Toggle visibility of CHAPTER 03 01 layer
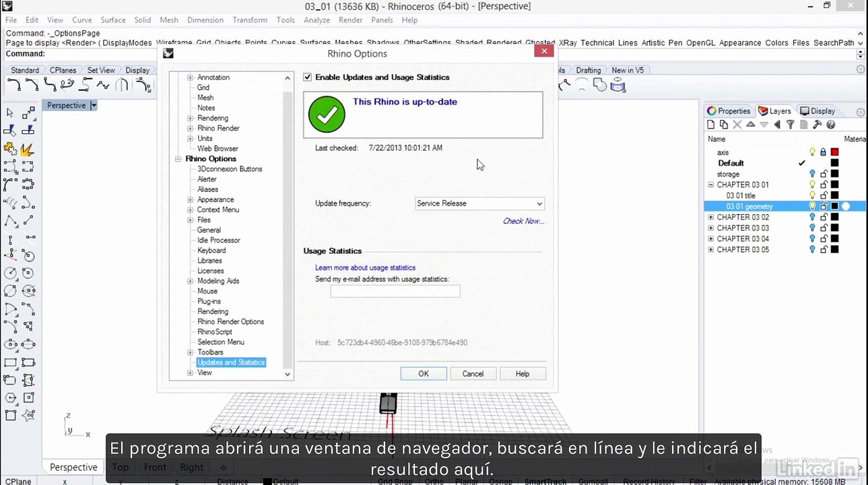 pyautogui.click(x=812, y=185)
